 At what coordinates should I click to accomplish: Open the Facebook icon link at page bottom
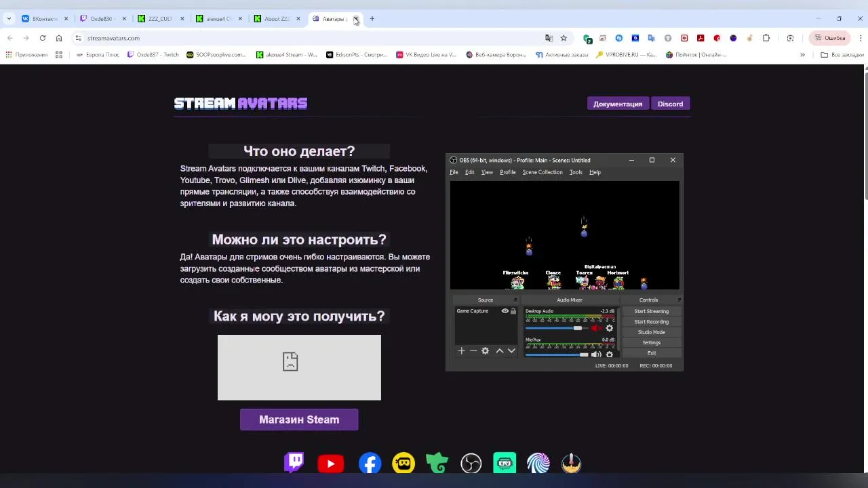pos(370,464)
